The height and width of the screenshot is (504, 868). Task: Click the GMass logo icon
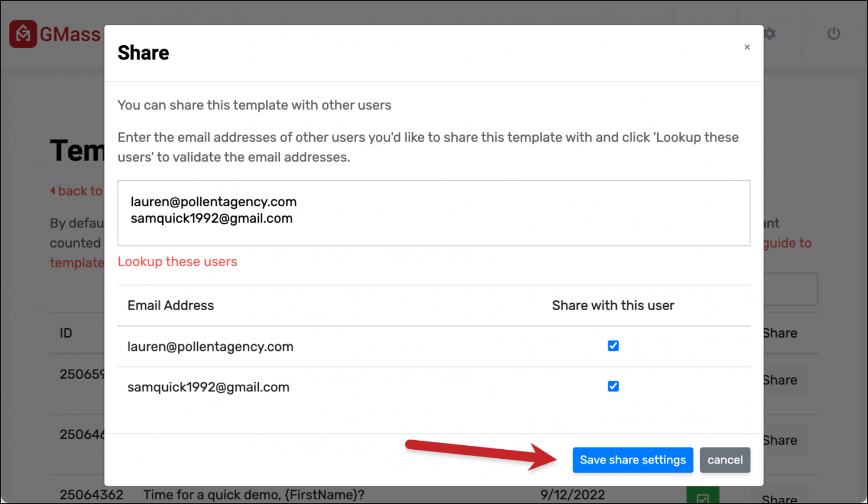pos(23,33)
